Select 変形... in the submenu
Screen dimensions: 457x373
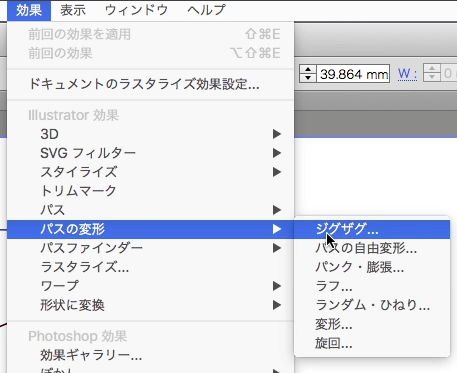(x=372, y=324)
